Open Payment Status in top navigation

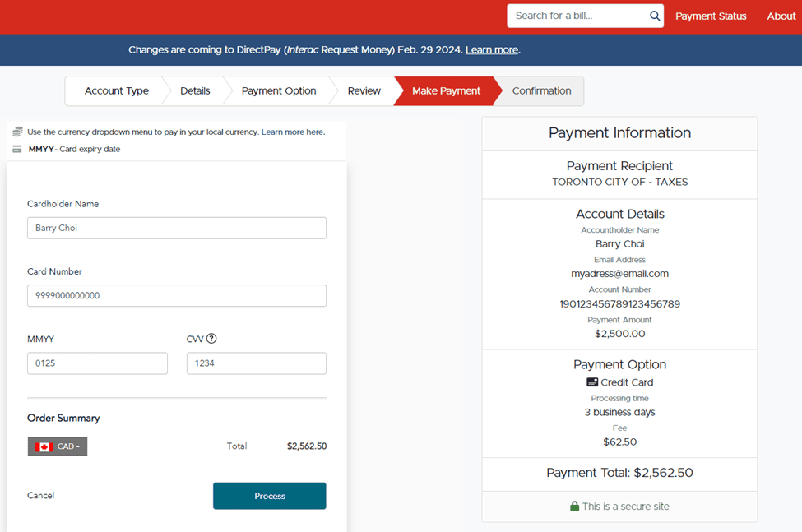tap(711, 16)
